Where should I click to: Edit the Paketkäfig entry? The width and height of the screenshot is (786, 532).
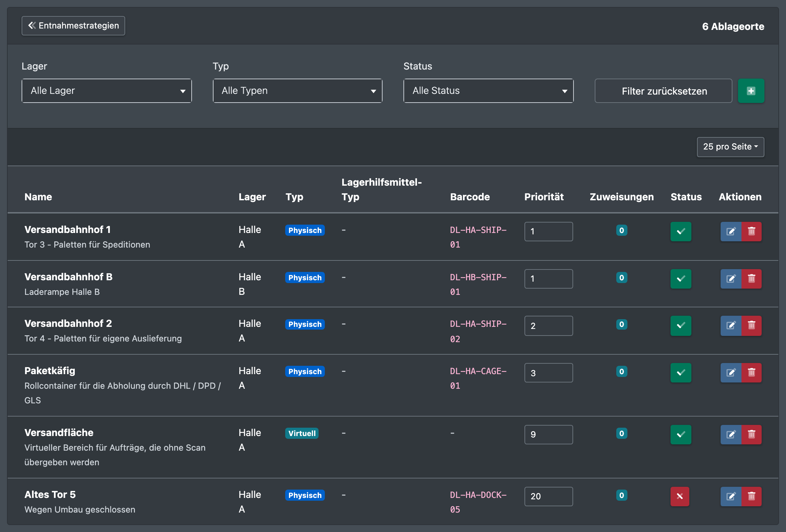731,373
